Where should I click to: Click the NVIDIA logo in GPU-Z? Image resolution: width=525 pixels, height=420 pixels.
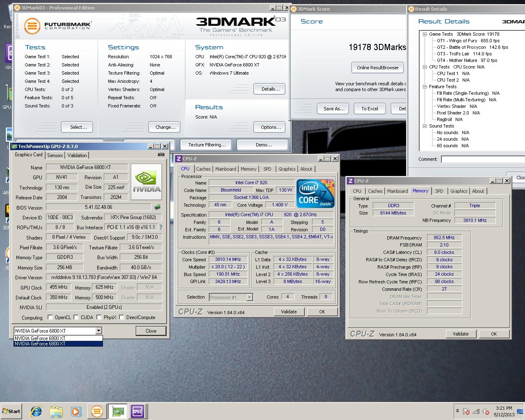146,182
